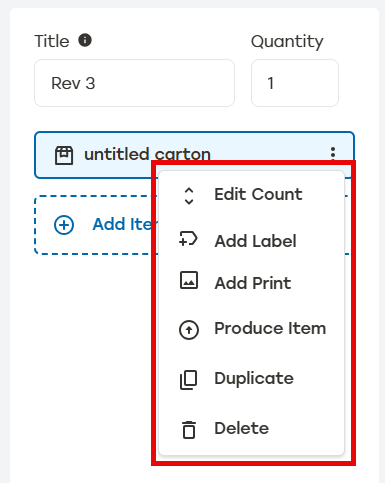Click the Add Print image icon

[x=189, y=280]
